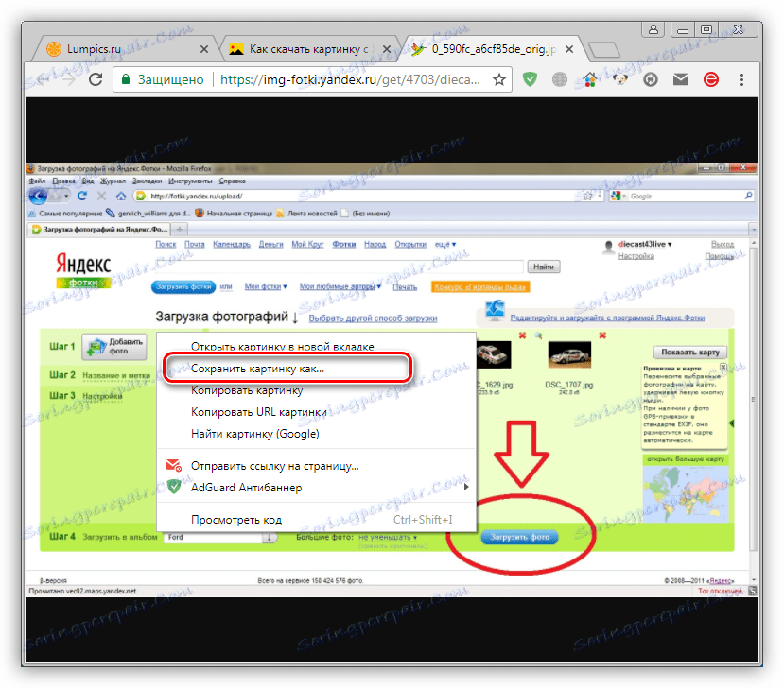This screenshot has width=784, height=688.
Task: Open the mail envelope extension icon
Action: point(681,79)
